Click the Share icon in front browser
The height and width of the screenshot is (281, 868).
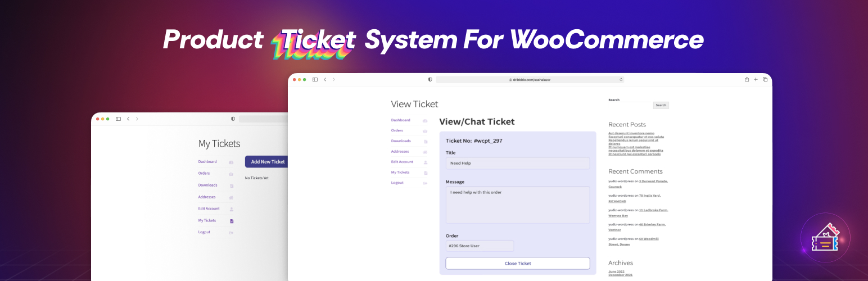pos(747,79)
